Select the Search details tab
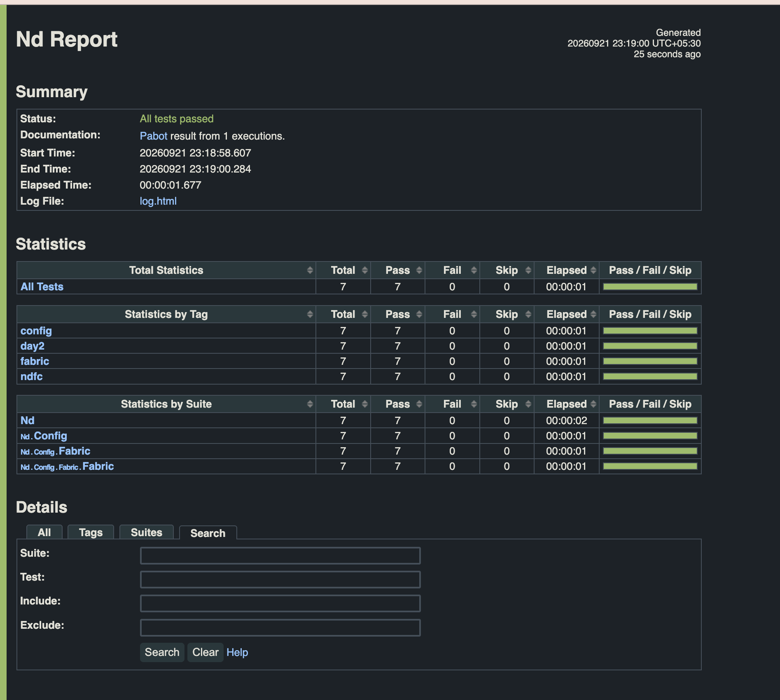This screenshot has height=700, width=780. (x=208, y=533)
